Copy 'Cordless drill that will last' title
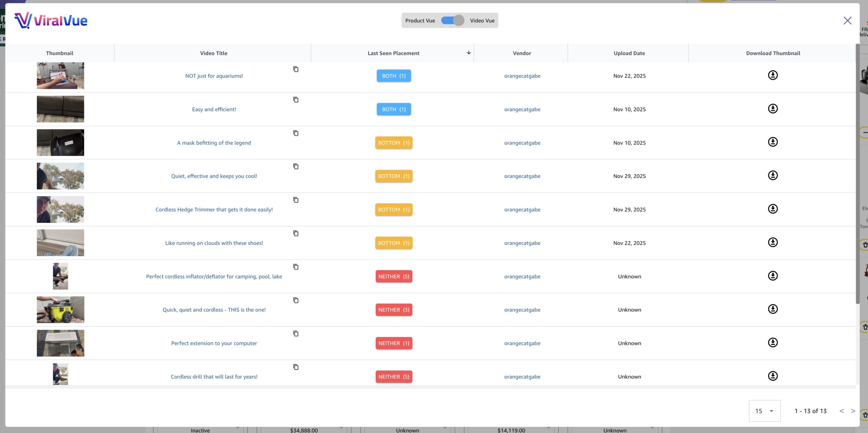This screenshot has width=868, height=433. point(296,367)
